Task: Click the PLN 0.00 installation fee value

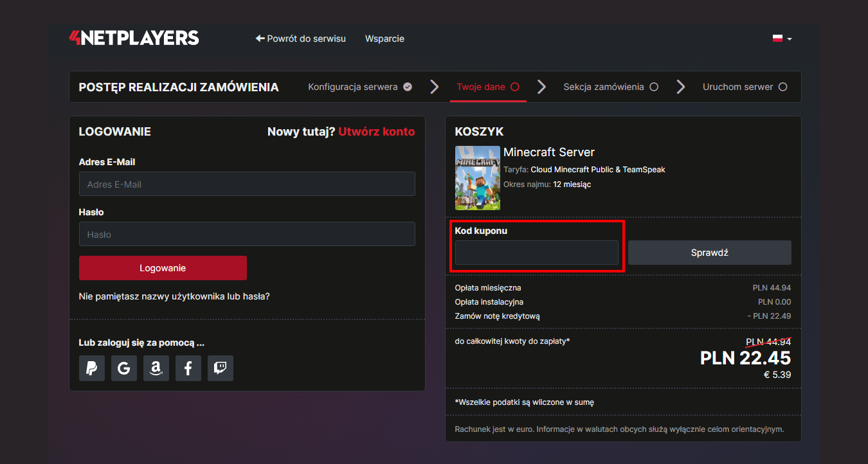Action: [775, 302]
